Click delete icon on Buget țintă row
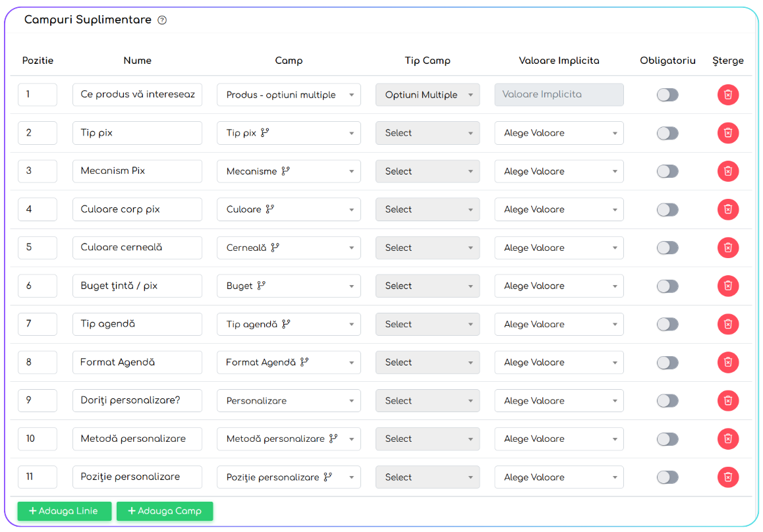Image resolution: width=763 pixels, height=532 pixels. [x=728, y=286]
